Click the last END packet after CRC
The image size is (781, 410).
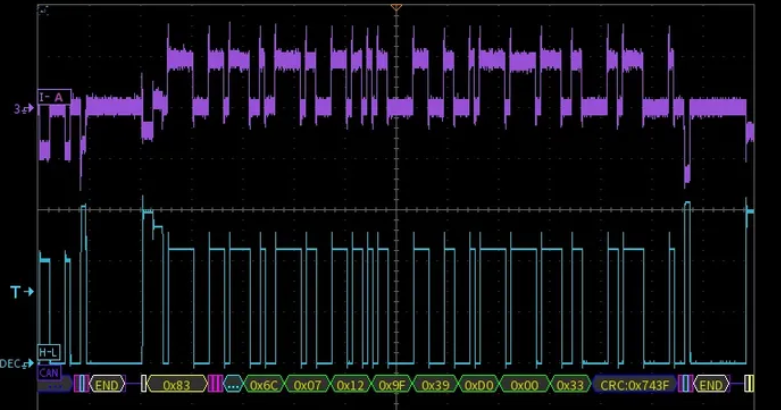coord(711,384)
